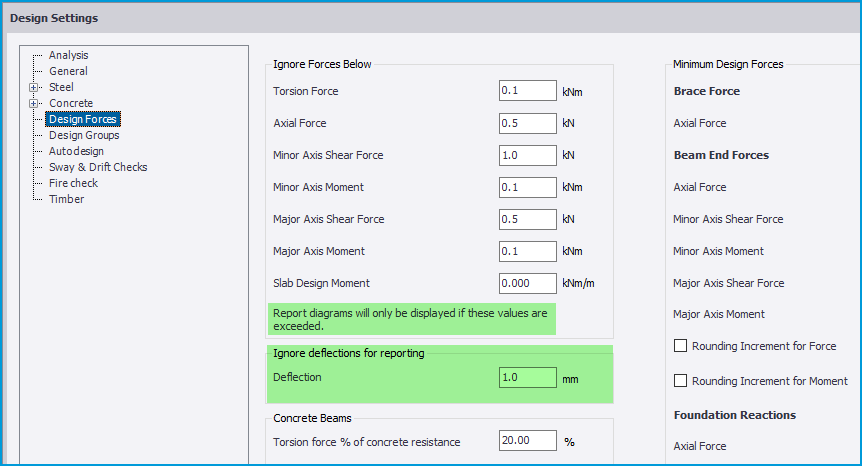Image resolution: width=862 pixels, height=466 pixels.
Task: Edit Minor Axis Shear Force value field
Action: [528, 155]
